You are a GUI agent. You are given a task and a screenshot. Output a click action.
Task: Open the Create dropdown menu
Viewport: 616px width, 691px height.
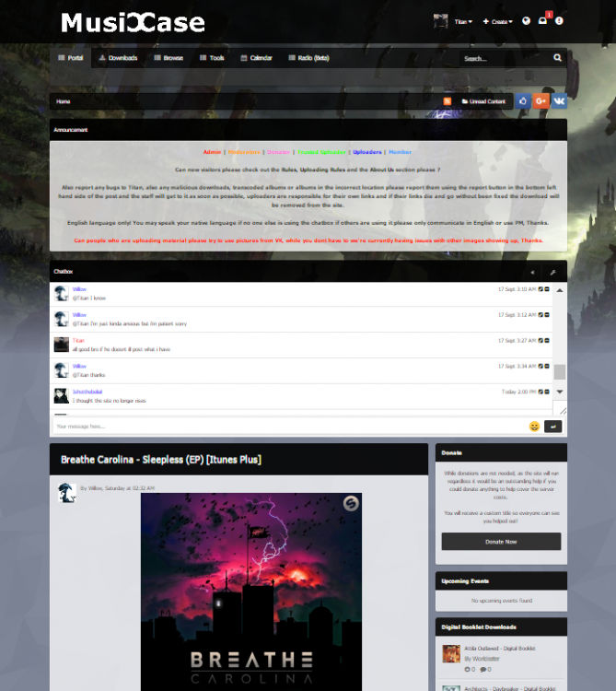(497, 21)
